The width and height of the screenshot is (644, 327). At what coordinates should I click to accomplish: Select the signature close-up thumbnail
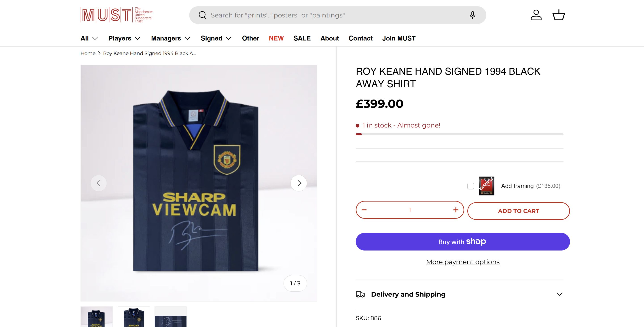(x=170, y=318)
